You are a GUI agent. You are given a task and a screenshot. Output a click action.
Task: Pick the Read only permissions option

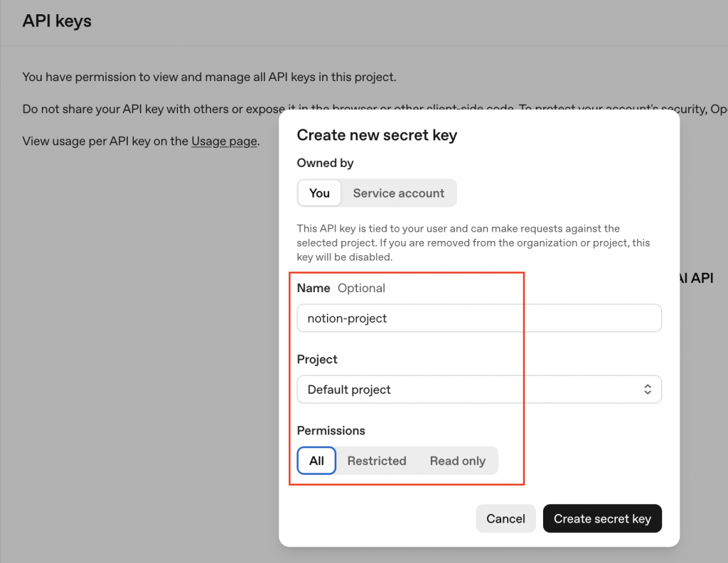[457, 461]
